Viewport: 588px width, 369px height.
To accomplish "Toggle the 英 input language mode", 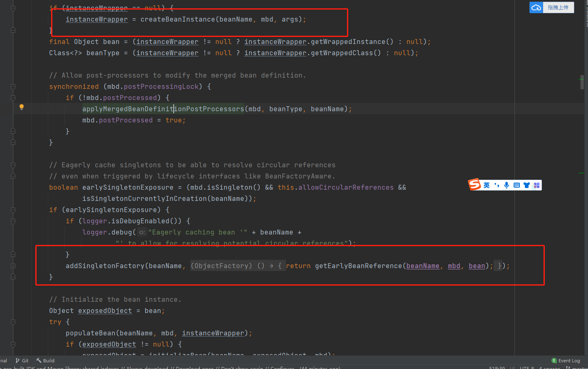I will tap(487, 185).
